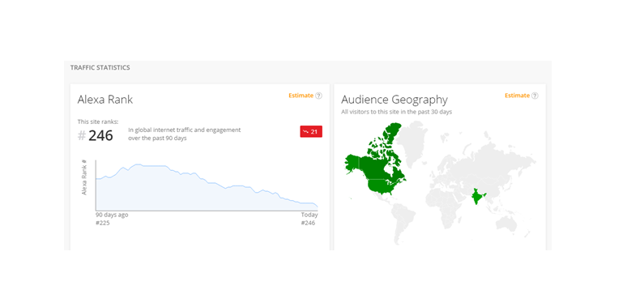Click the TRAFFIC STATISTICS section title
The height and width of the screenshot is (307, 644).
pos(100,68)
